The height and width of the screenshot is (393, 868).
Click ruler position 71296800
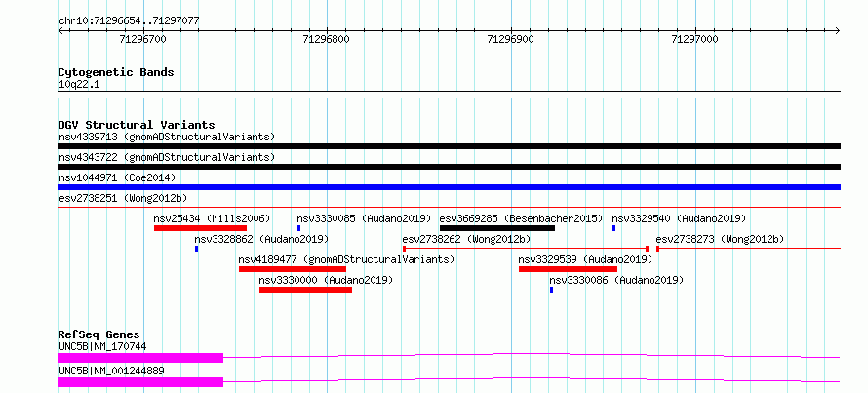pyautogui.click(x=327, y=39)
